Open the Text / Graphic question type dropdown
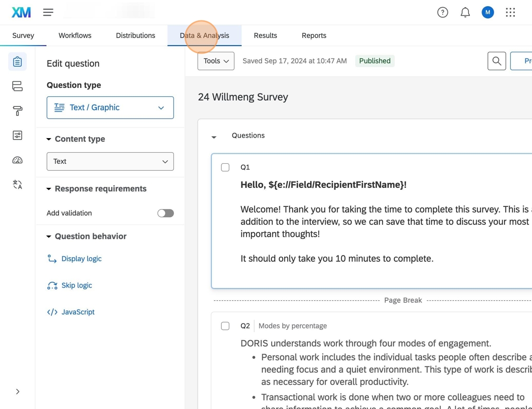Viewport: 532px width, 409px height. [110, 108]
